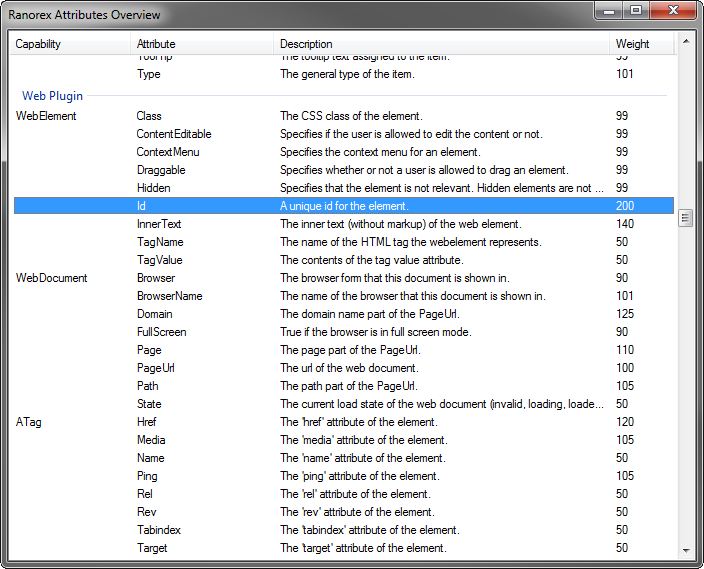Viewport: 704px width, 569px height.
Task: Click the weight value 120
Action: 625,422
